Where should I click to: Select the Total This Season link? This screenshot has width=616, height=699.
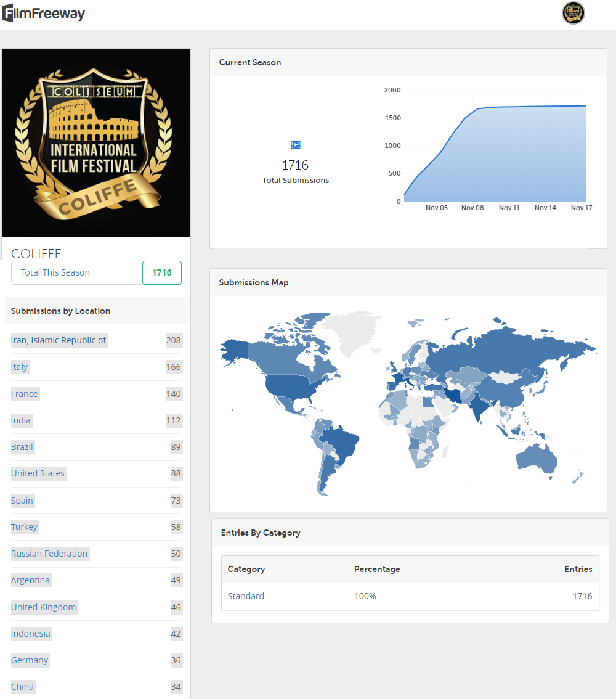pyautogui.click(x=55, y=272)
